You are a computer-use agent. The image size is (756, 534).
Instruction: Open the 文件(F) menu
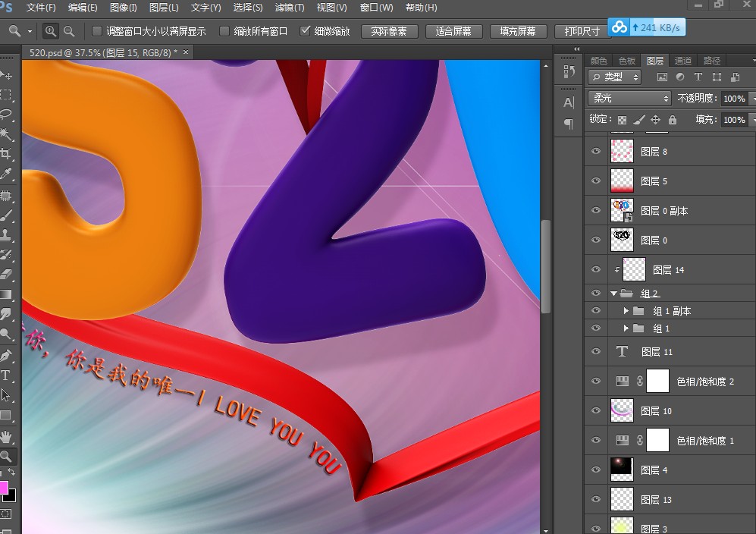tap(41, 8)
